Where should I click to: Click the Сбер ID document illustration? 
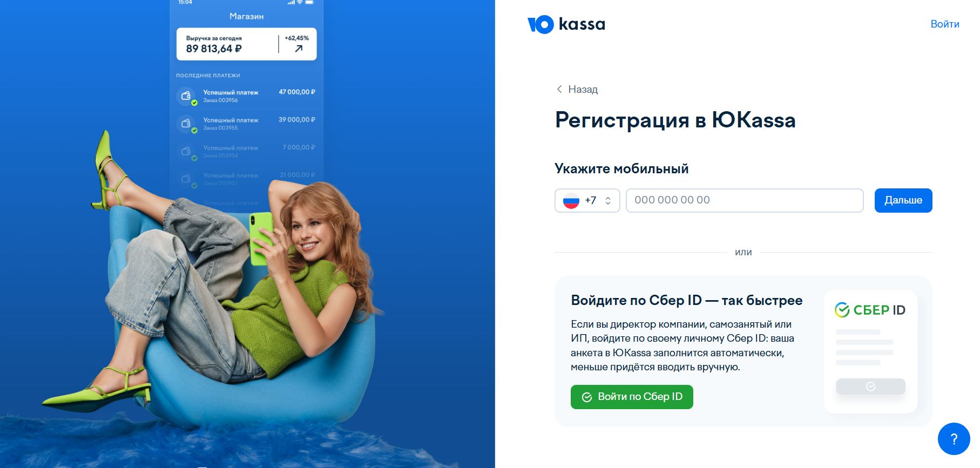[870, 352]
